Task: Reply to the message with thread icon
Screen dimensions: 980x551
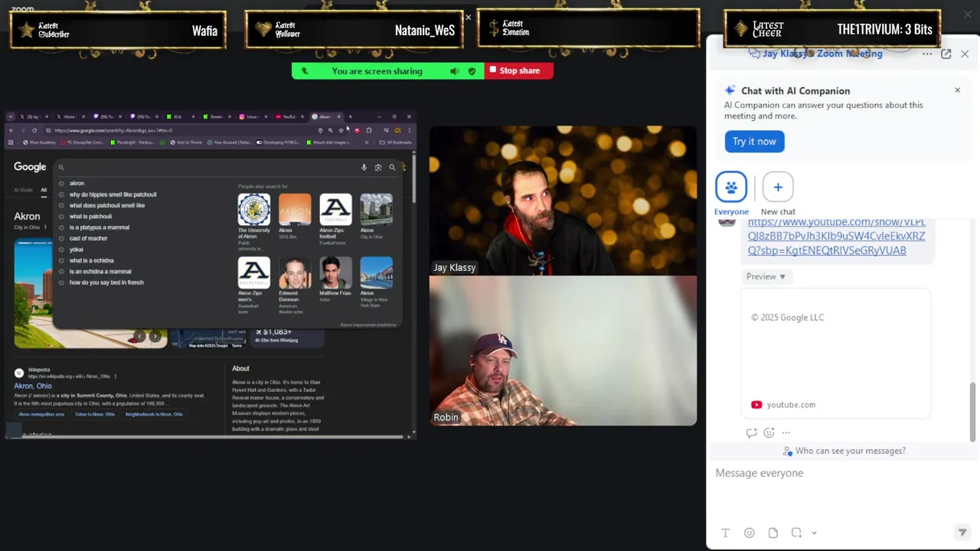Action: pos(751,432)
